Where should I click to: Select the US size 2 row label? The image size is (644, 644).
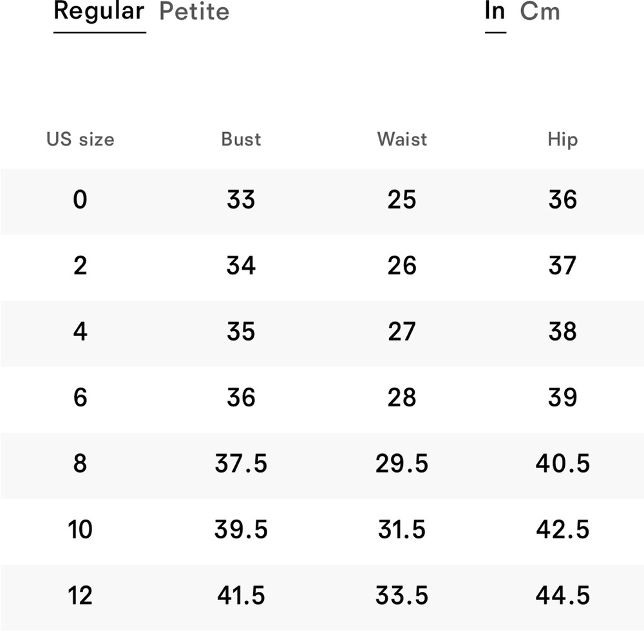click(x=80, y=266)
